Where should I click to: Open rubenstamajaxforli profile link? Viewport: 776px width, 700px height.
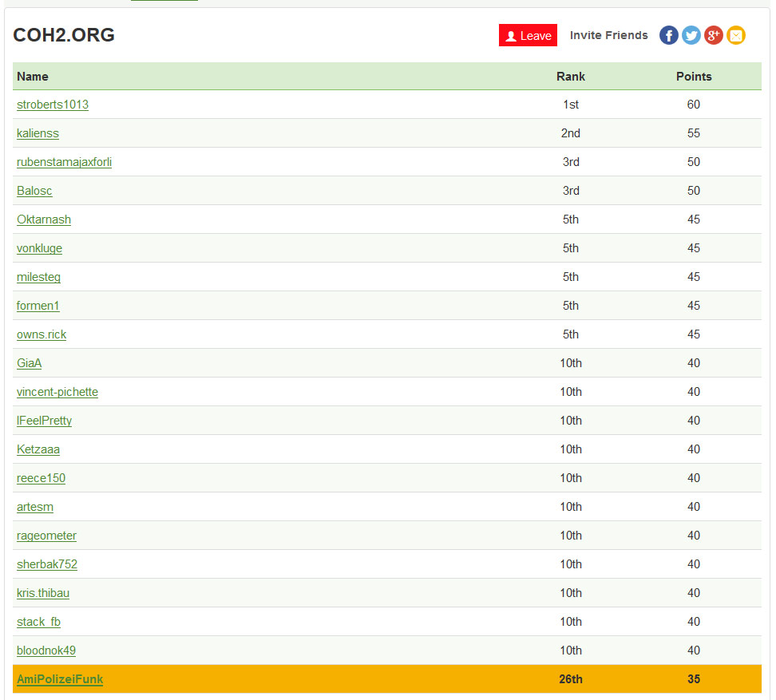tap(65, 162)
